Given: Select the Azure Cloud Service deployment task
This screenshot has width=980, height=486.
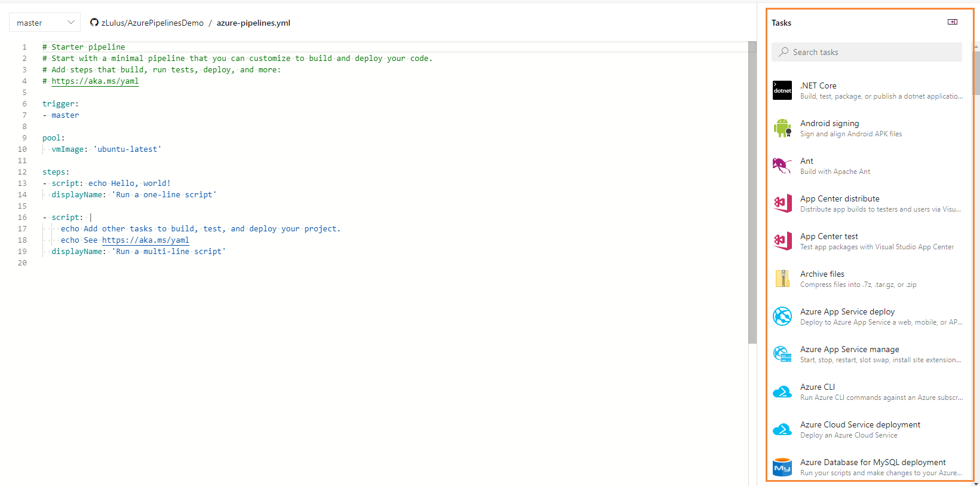Looking at the screenshot, I should (868, 429).
